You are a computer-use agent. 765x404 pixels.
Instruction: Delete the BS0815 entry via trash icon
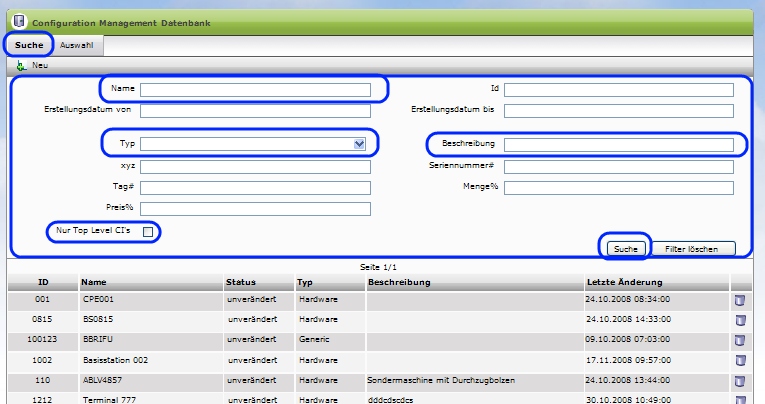pyautogui.click(x=740, y=320)
